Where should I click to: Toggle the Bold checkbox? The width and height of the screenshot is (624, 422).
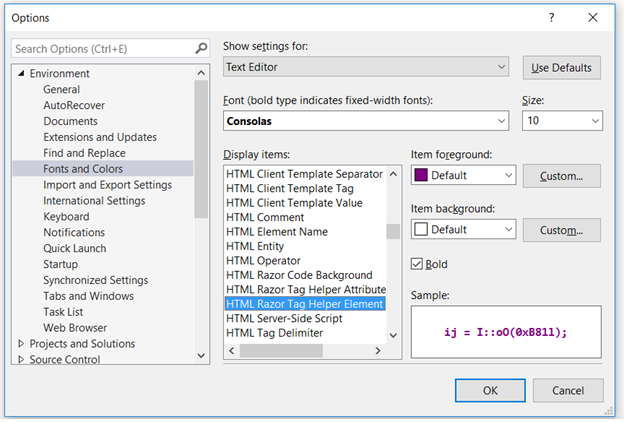418,264
